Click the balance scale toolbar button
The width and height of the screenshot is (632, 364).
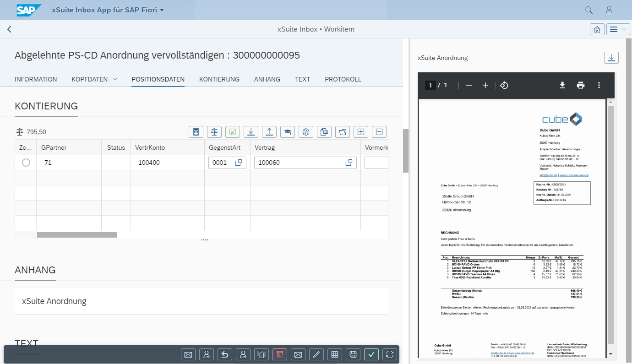point(214,132)
